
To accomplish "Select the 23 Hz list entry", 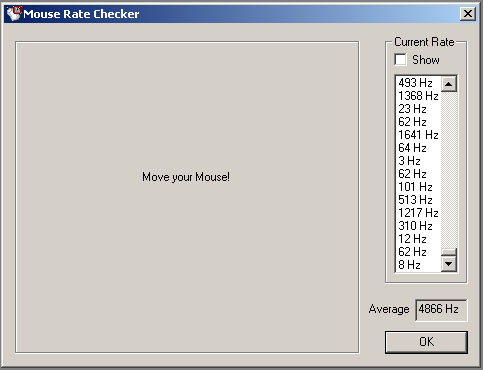I will pyautogui.click(x=419, y=109).
